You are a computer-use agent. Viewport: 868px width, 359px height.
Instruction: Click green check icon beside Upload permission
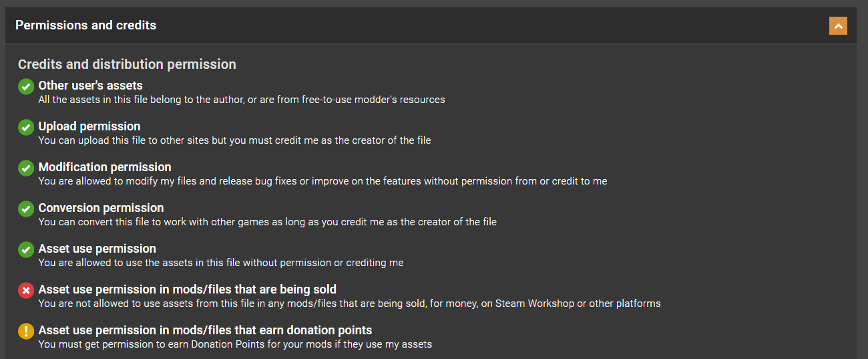(x=26, y=127)
